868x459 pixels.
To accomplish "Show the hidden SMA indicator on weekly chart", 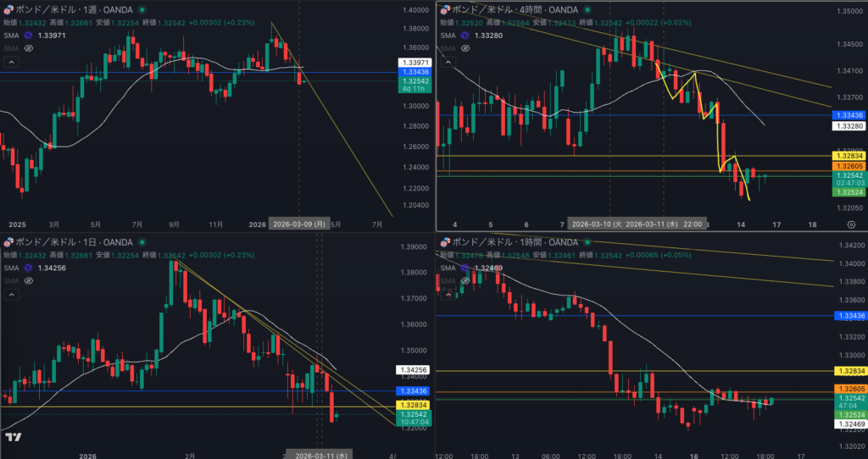I will point(28,49).
